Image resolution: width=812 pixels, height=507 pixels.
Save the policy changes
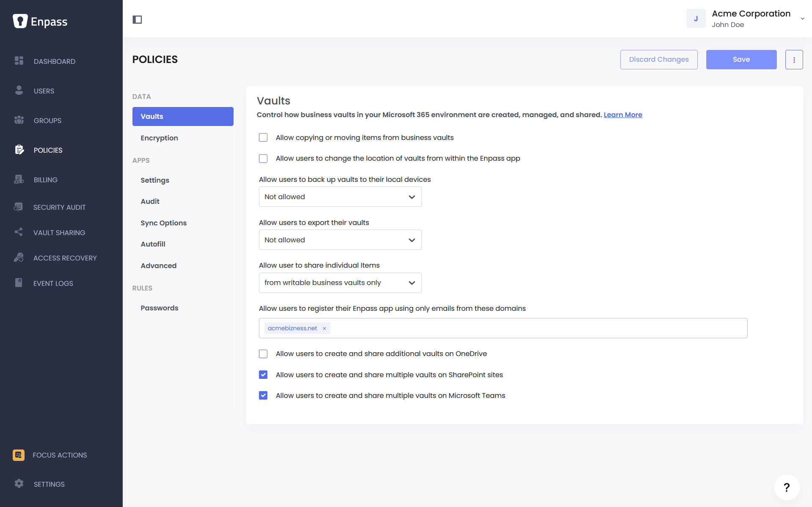[x=741, y=60]
